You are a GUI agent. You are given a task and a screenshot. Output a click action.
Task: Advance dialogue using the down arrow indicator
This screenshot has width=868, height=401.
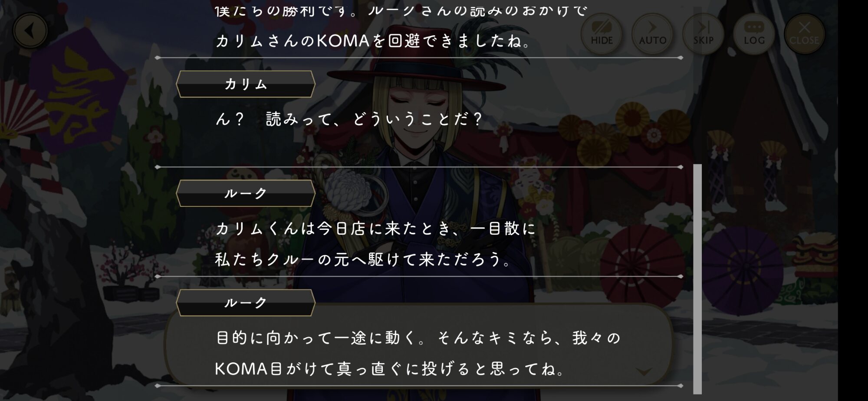[644, 371]
